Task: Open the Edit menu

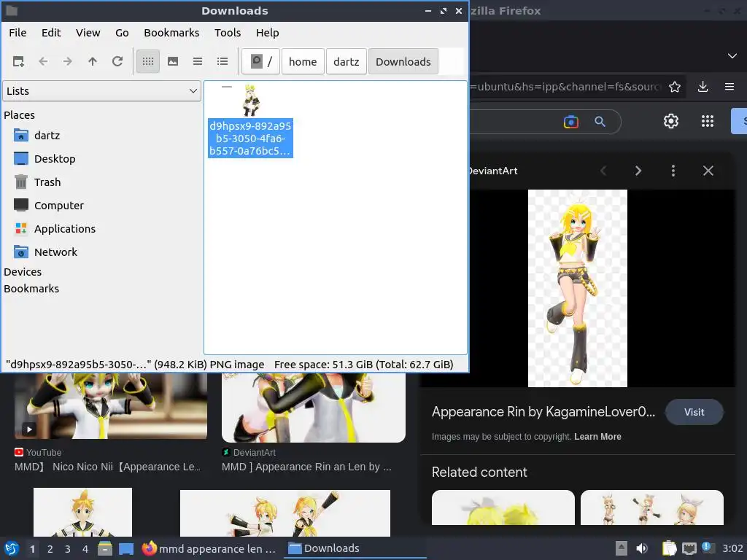Action: (x=51, y=33)
